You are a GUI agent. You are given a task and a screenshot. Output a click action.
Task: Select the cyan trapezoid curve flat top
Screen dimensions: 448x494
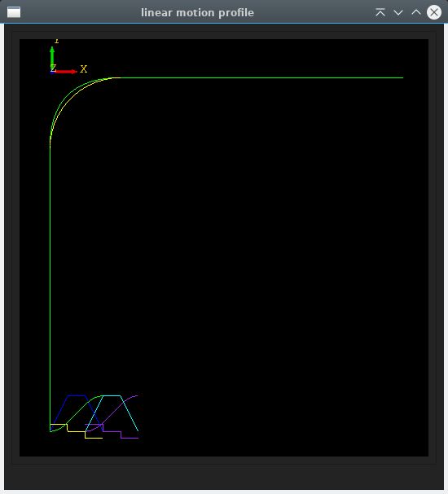click(x=112, y=395)
